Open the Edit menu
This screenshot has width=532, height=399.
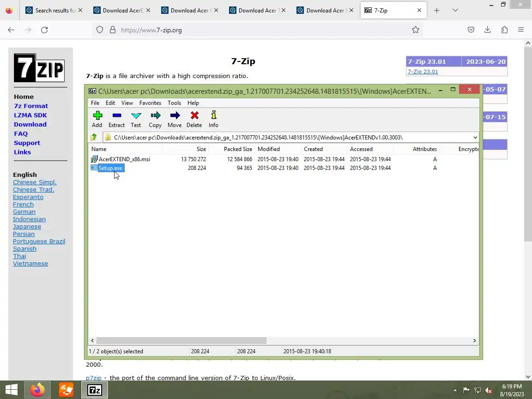tap(110, 103)
